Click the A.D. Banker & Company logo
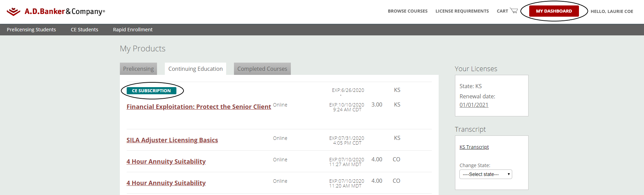The height and width of the screenshot is (195, 644). click(56, 12)
